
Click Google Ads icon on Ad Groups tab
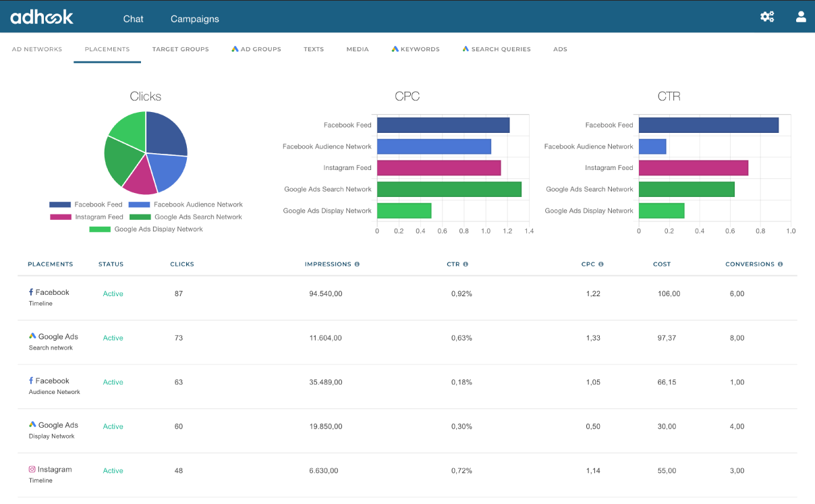tap(235, 49)
